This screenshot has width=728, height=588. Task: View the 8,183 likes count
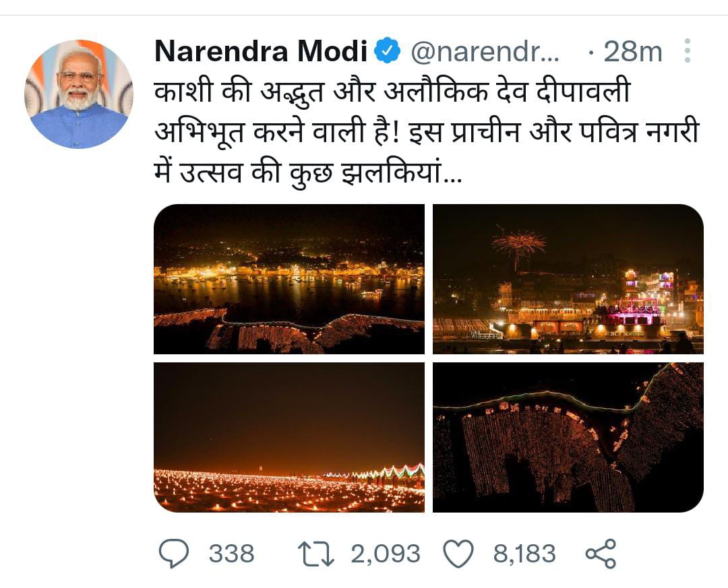[524, 554]
